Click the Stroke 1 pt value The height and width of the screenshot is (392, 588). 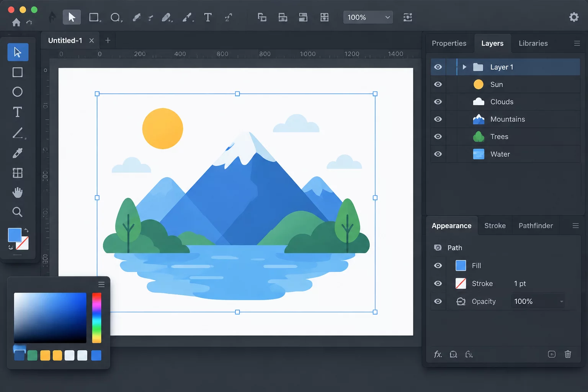coord(520,283)
